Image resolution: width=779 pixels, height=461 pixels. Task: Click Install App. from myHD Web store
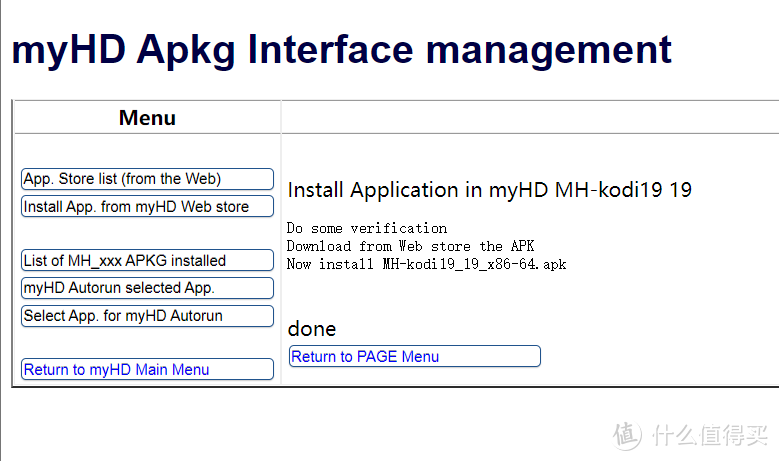147,207
